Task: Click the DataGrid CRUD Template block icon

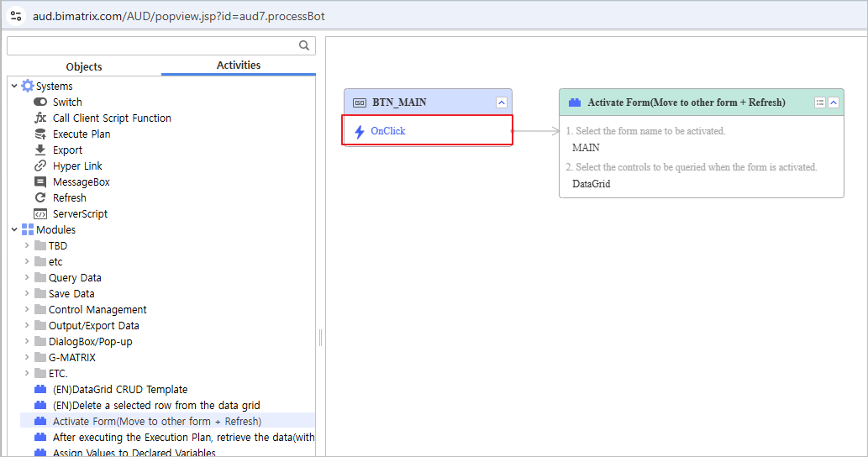Action: click(x=40, y=389)
